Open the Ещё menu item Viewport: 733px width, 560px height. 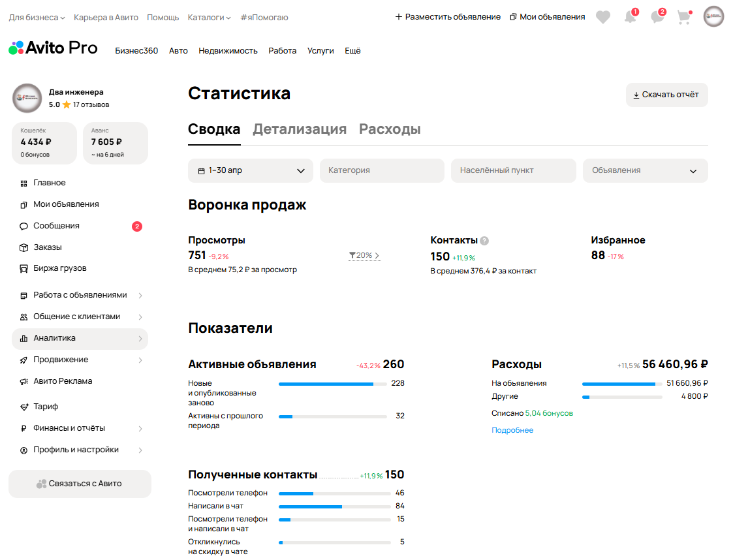(352, 50)
